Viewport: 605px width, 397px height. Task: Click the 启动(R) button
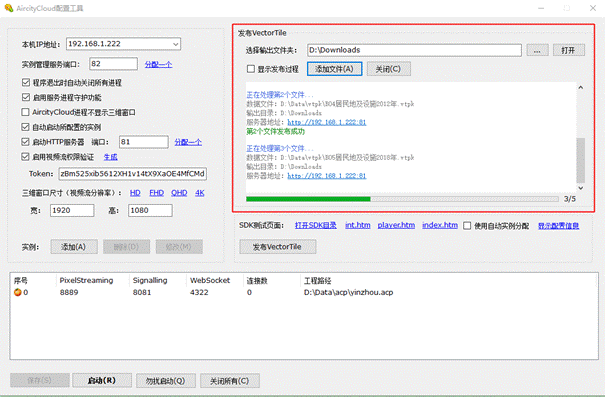(102, 380)
